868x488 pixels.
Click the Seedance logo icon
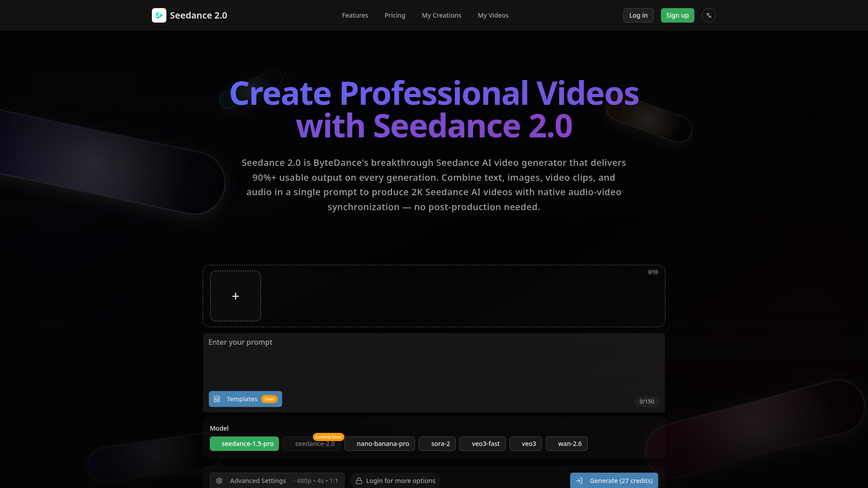(159, 15)
